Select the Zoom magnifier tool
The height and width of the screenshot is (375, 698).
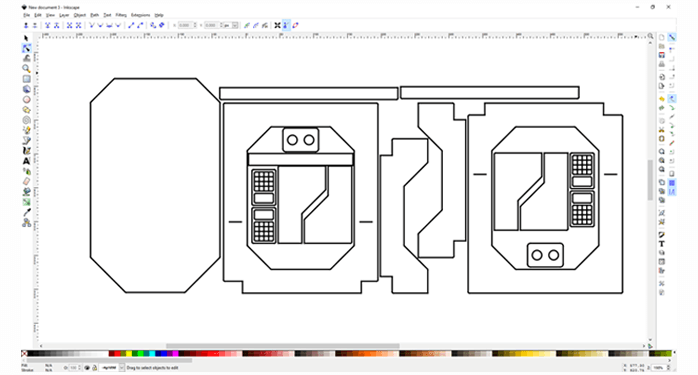tap(26, 69)
